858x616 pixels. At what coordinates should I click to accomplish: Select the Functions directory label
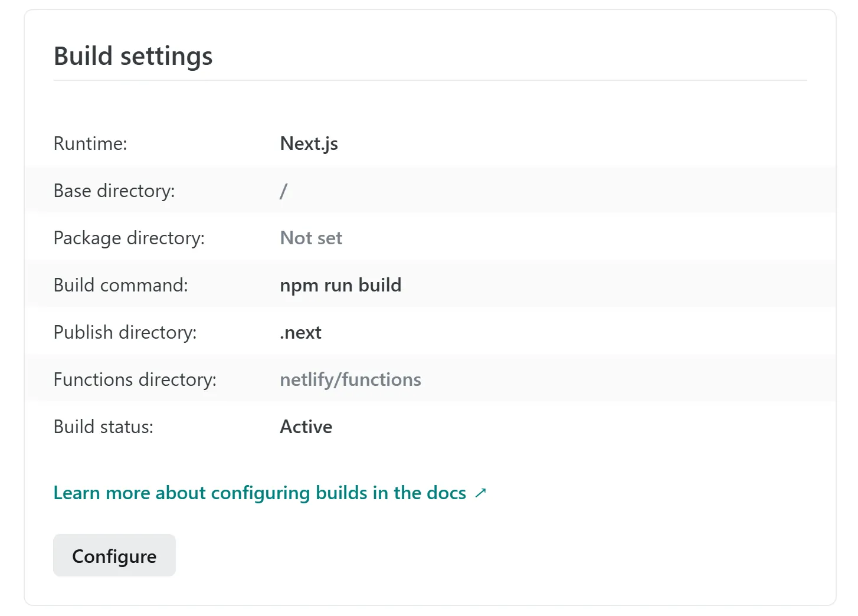tap(135, 379)
